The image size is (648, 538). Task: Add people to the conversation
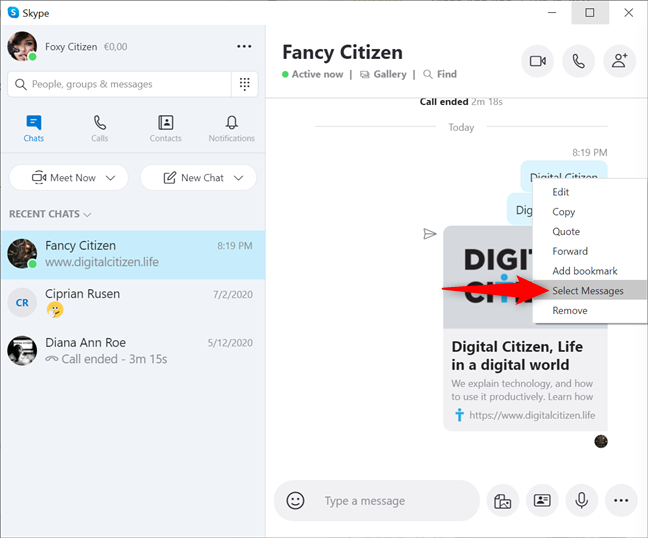(619, 61)
